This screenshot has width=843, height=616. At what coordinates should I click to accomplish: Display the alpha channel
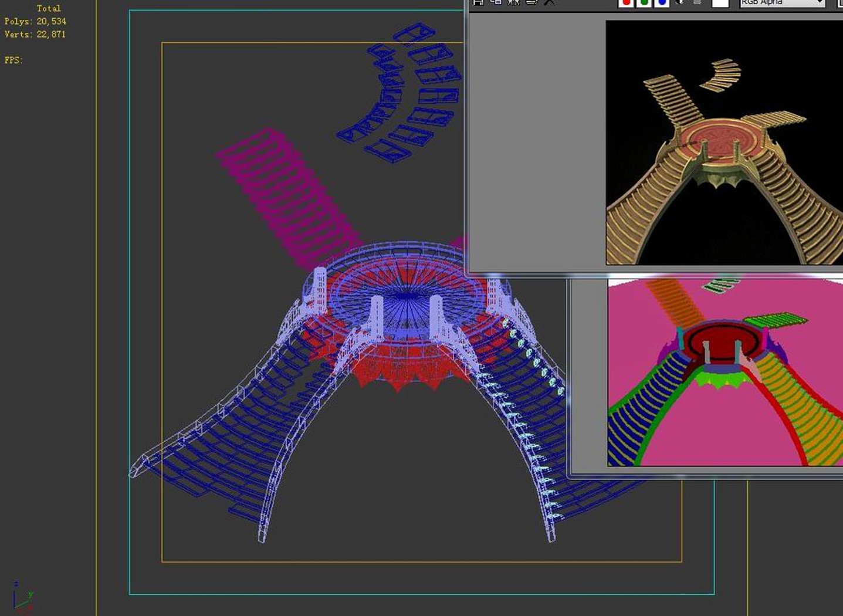[680, 2]
